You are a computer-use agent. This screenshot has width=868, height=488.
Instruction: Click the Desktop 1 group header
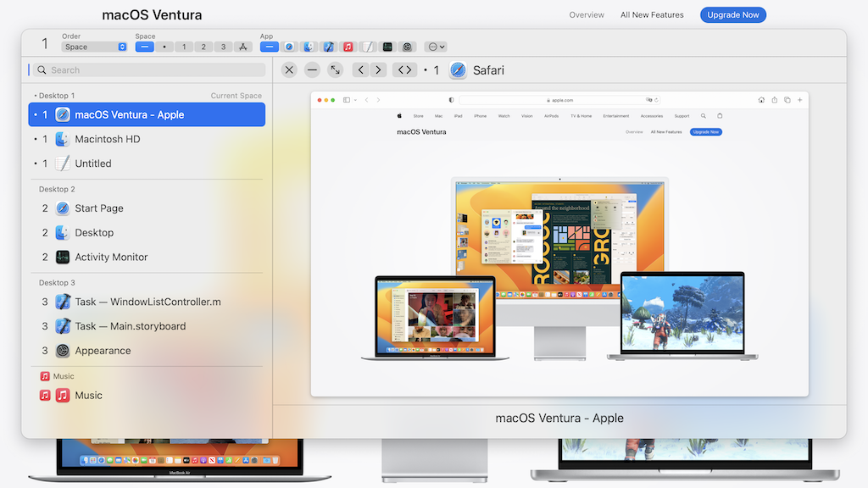coord(57,96)
